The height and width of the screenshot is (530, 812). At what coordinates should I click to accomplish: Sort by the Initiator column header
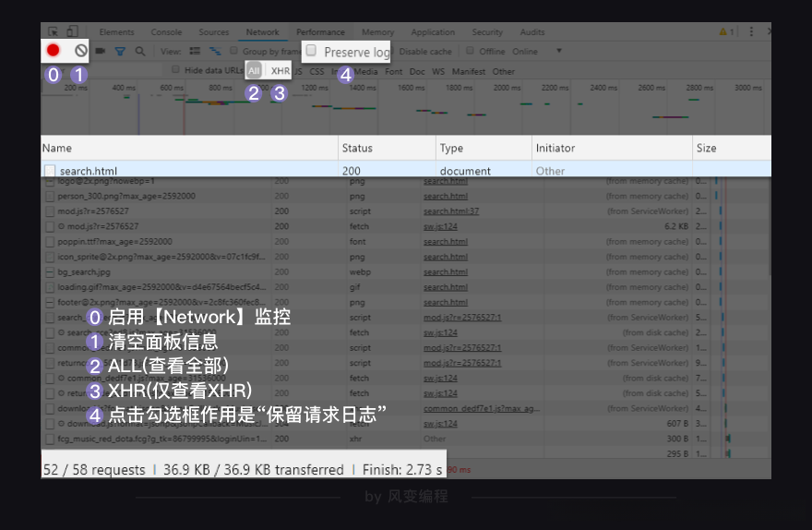tap(612, 148)
